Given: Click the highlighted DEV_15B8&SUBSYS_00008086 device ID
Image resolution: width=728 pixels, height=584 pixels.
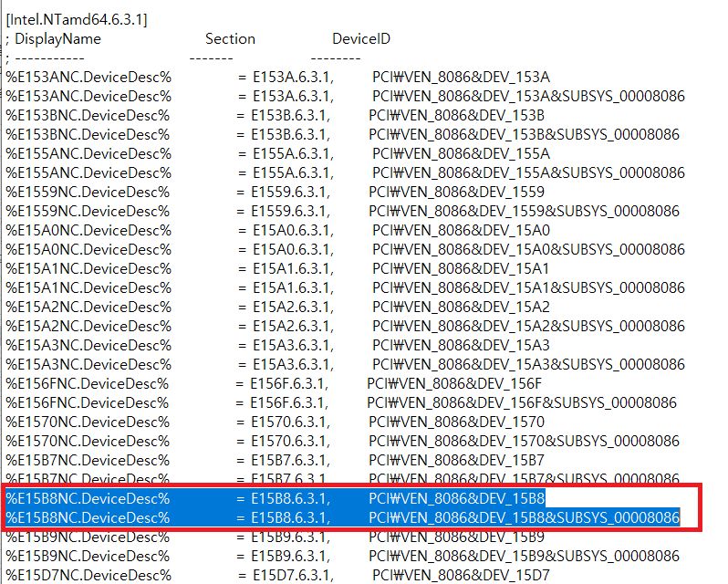Looking at the screenshot, I should pyautogui.click(x=524, y=517).
